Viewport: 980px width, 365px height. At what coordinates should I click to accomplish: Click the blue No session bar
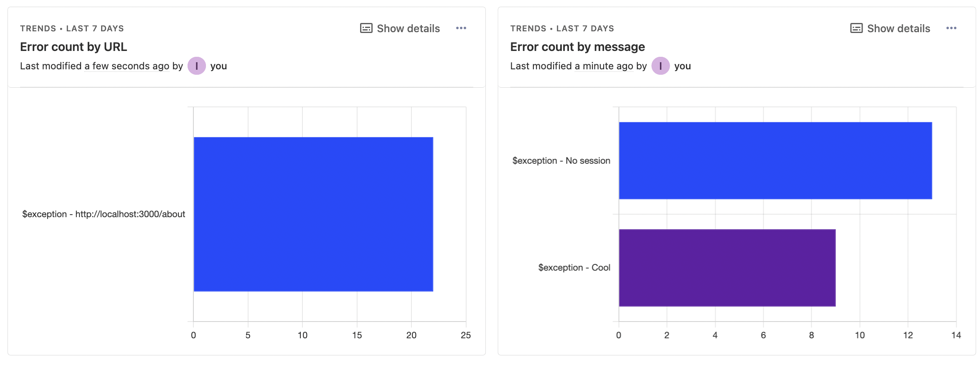[x=775, y=160]
